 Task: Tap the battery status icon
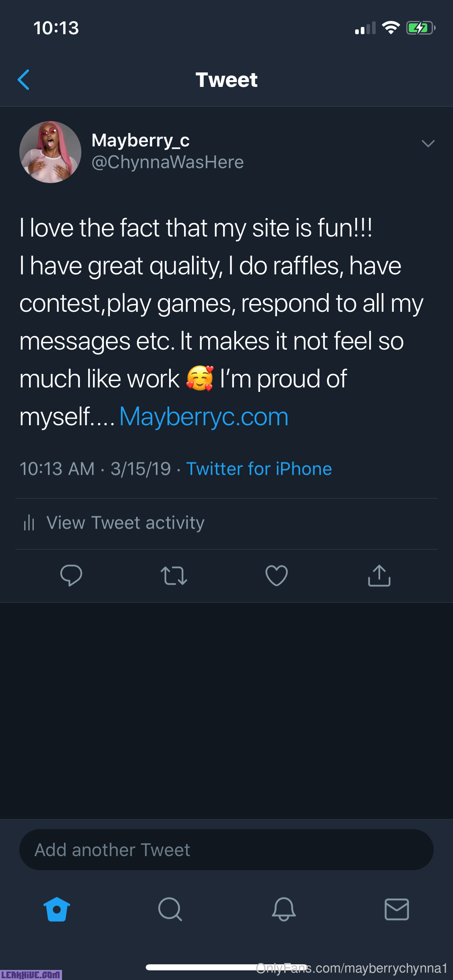click(x=420, y=28)
